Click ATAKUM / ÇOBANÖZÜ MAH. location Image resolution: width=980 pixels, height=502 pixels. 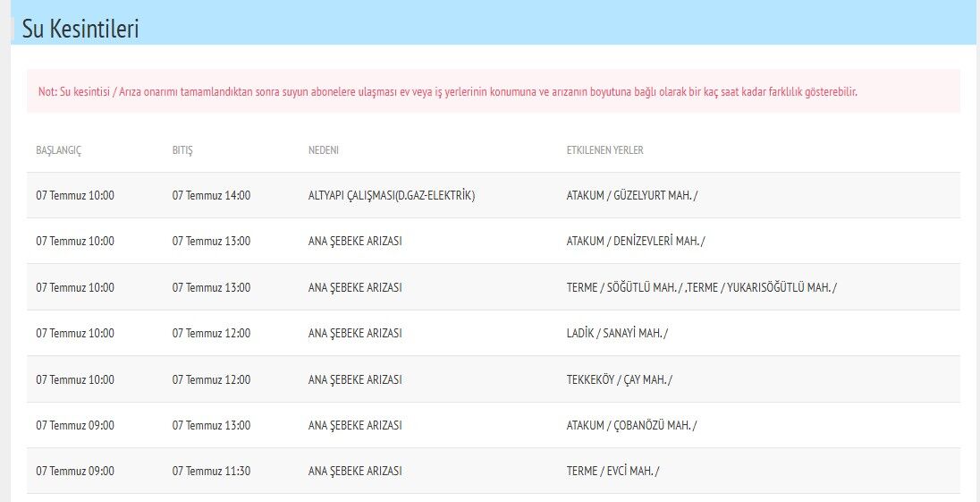click(x=631, y=425)
